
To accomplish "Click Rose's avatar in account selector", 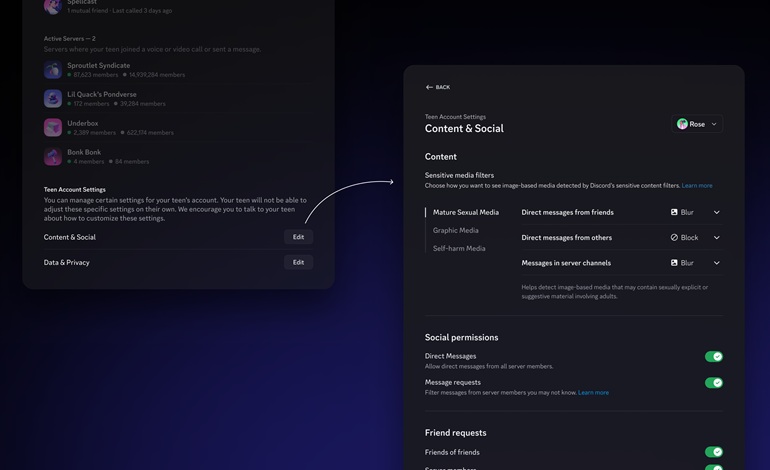I will [682, 124].
